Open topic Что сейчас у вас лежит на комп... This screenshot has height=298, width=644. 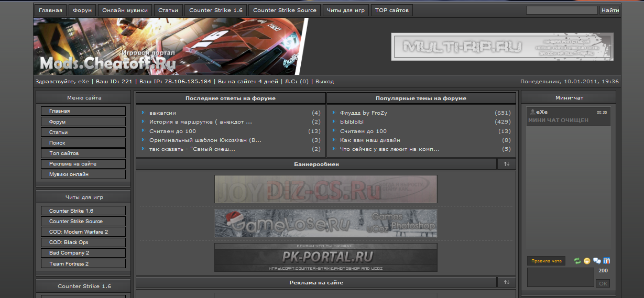(390, 149)
